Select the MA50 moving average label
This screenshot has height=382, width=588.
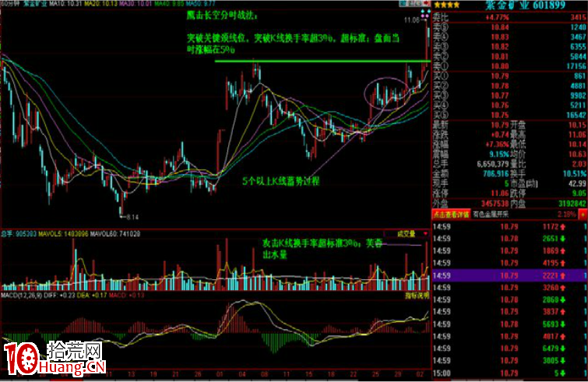[x=201, y=3]
